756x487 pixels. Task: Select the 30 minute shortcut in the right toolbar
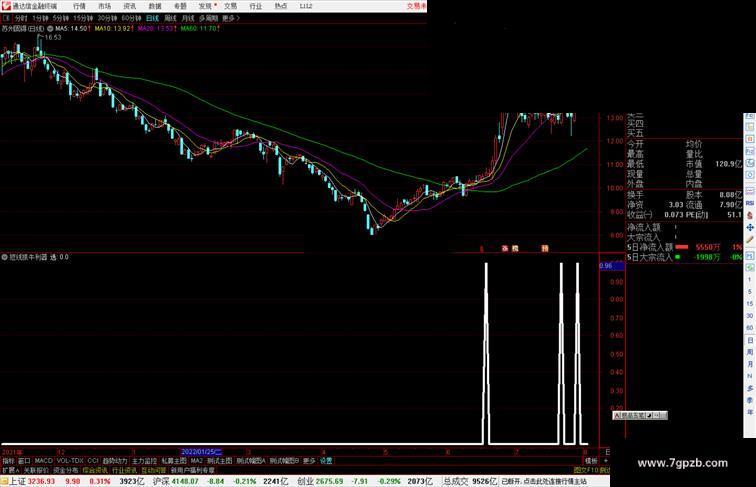point(750,316)
